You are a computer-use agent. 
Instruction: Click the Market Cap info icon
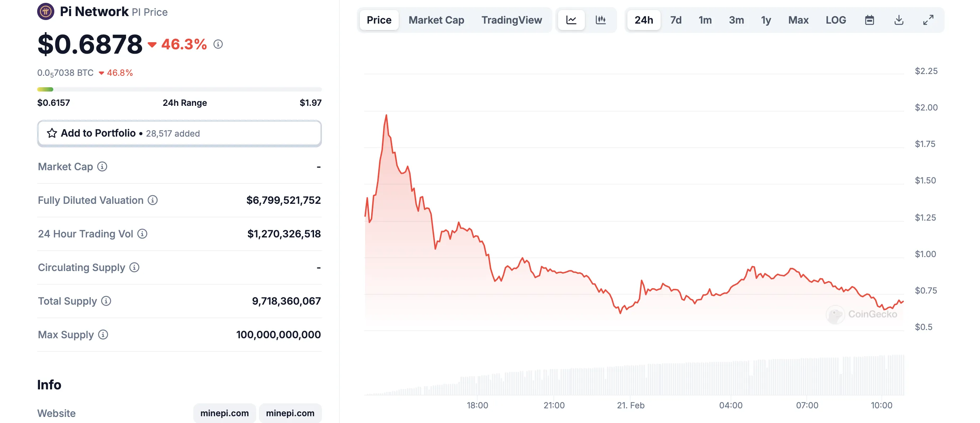pos(102,166)
